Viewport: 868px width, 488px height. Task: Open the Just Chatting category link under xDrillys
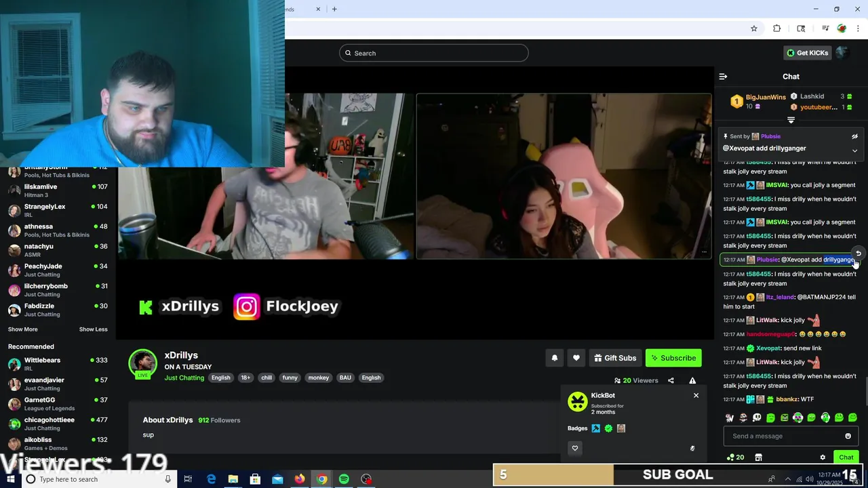(x=184, y=378)
